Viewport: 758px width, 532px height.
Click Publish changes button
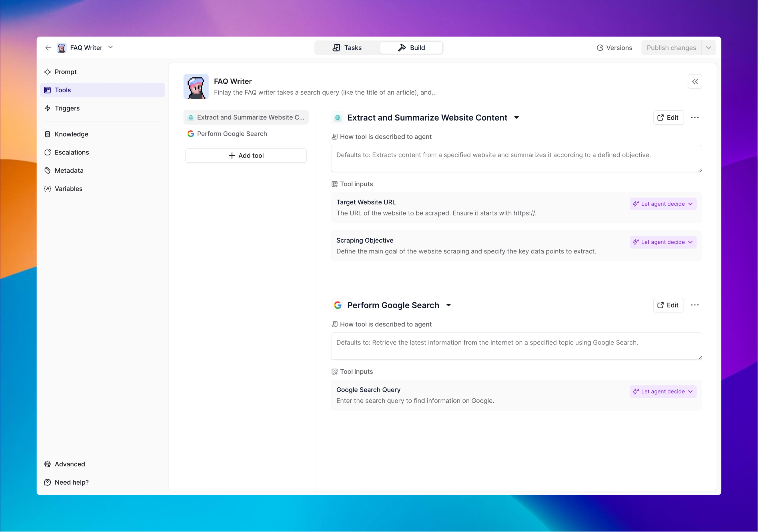[x=671, y=48]
